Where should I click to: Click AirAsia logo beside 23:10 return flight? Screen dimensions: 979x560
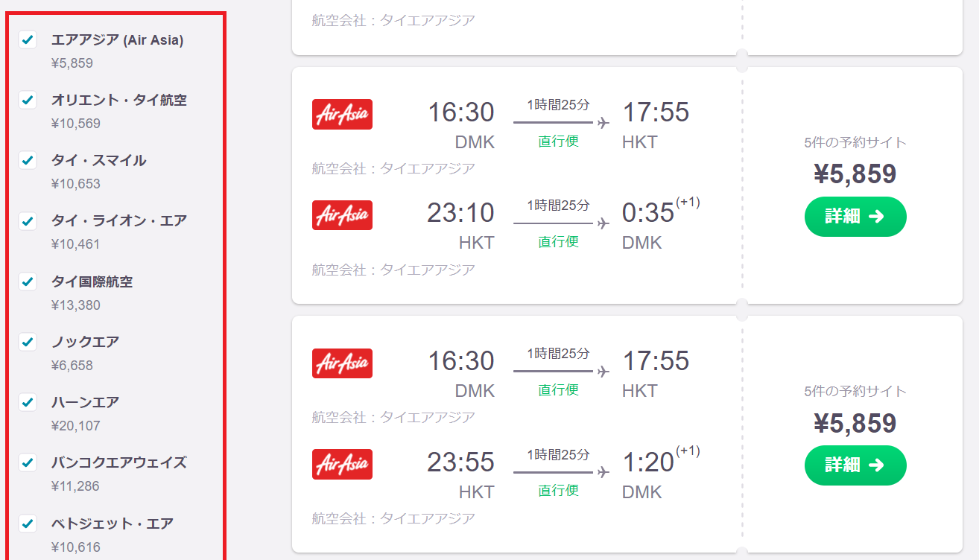click(342, 214)
